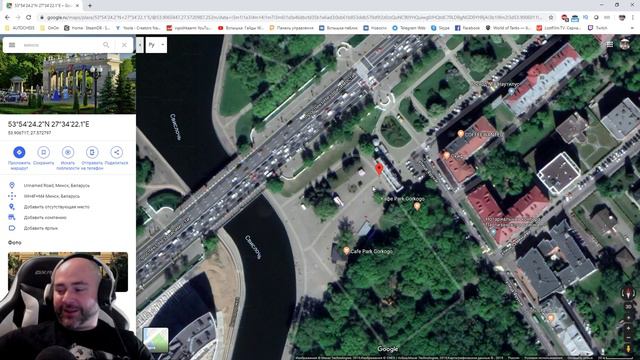Click the Share (Поделиться) icon
The width and height of the screenshot is (640, 360).
[x=116, y=152]
